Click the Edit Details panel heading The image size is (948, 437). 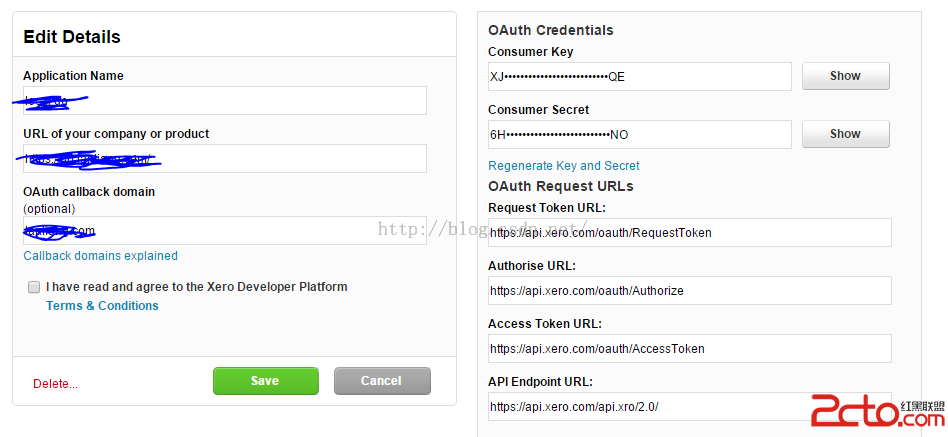point(72,37)
